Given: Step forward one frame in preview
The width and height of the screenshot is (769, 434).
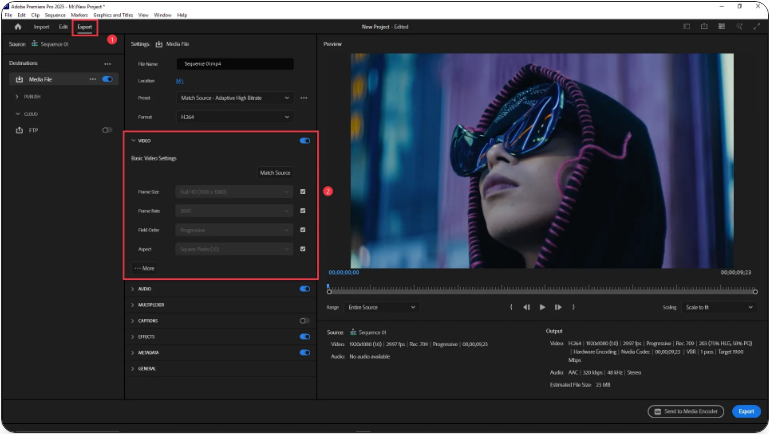Looking at the screenshot, I should point(558,307).
